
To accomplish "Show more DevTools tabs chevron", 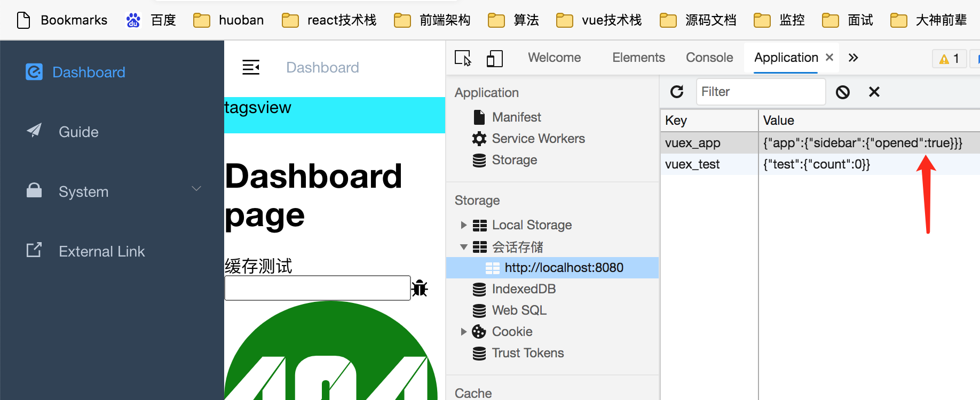I will 853,58.
